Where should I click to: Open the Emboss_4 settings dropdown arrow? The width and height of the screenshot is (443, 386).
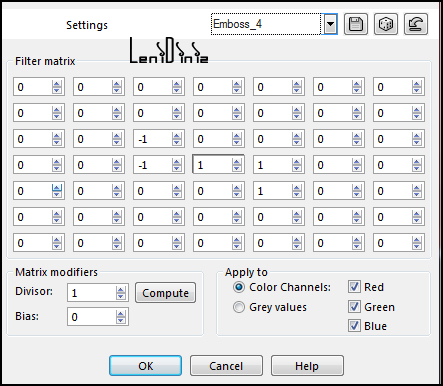click(x=330, y=24)
